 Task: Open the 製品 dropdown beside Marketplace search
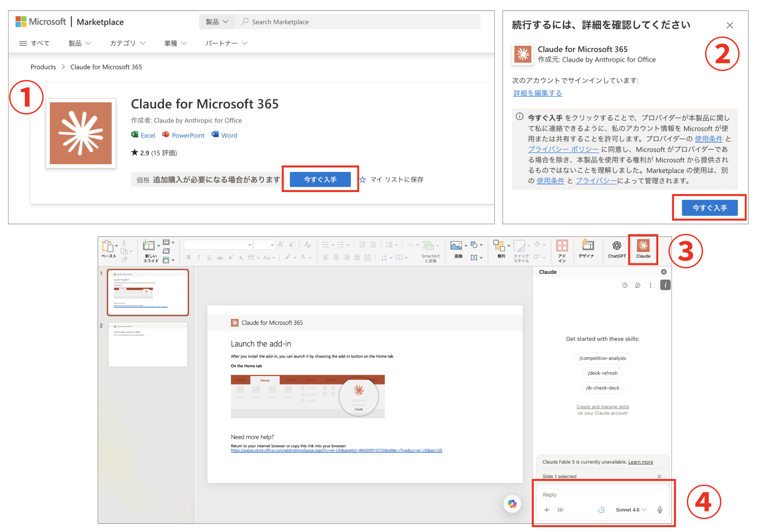(217, 22)
